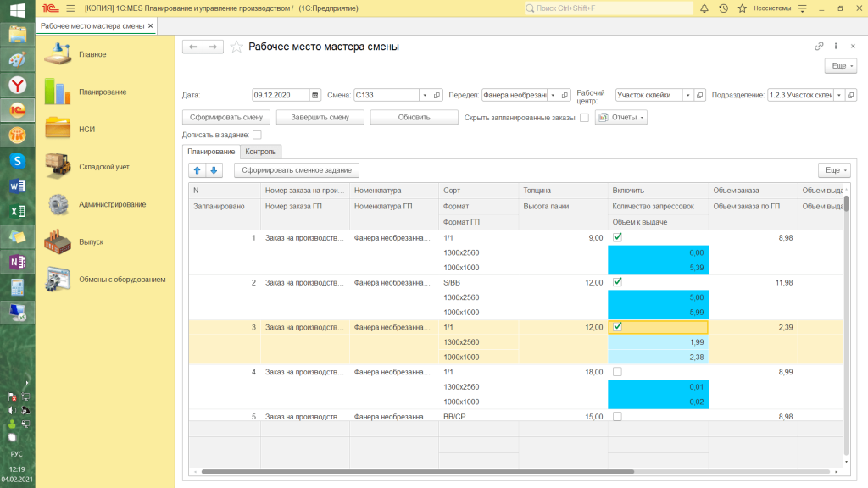Switch to Планирование tab

coord(211,152)
